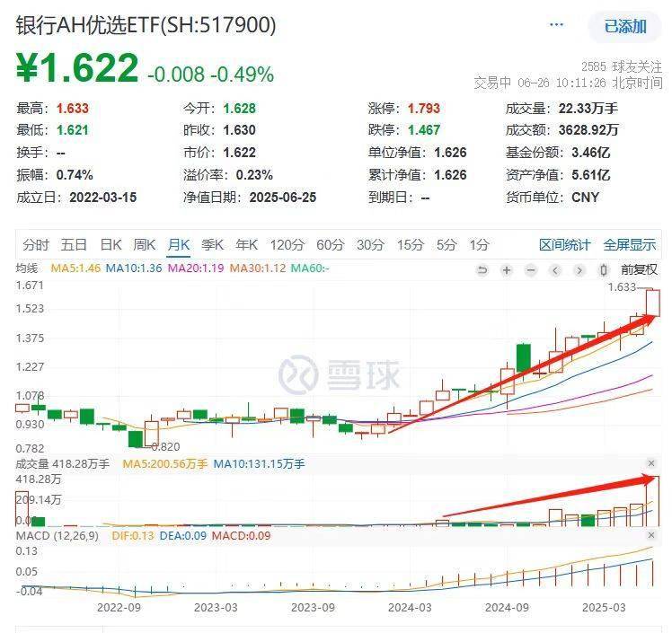
Task: Click the 净值日期 date 2025-06-25
Action: coord(283,198)
